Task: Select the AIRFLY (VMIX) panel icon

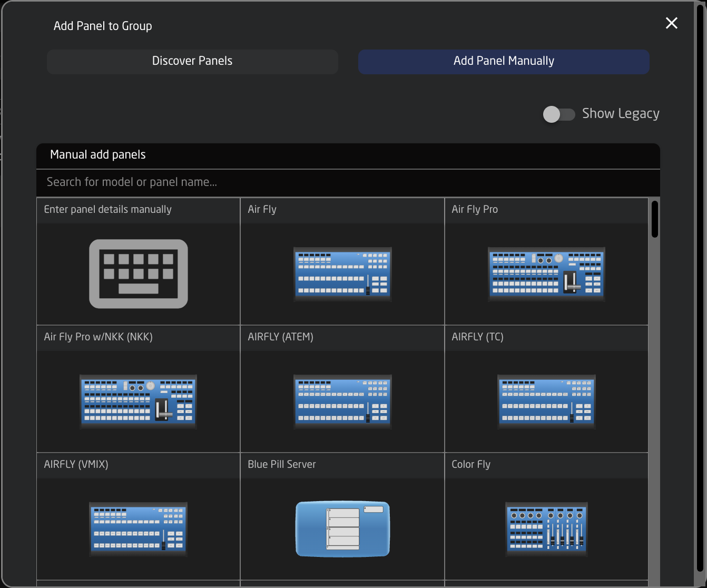Action: click(138, 529)
